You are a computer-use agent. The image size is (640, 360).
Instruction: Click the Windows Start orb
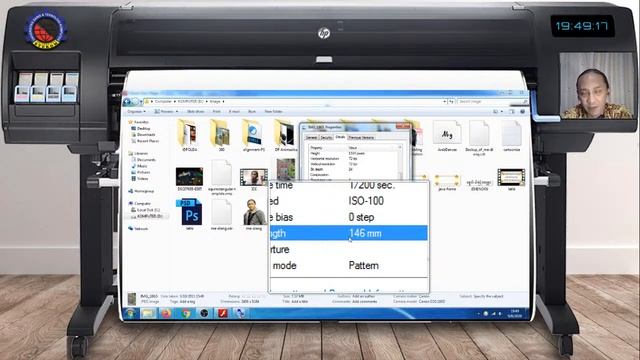(x=130, y=313)
